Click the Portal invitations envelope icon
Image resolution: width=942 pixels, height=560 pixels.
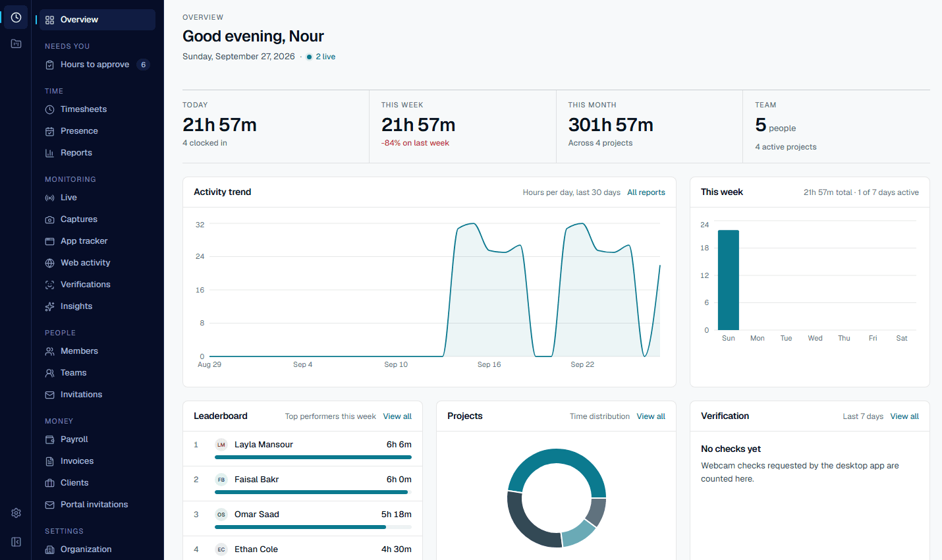49,505
